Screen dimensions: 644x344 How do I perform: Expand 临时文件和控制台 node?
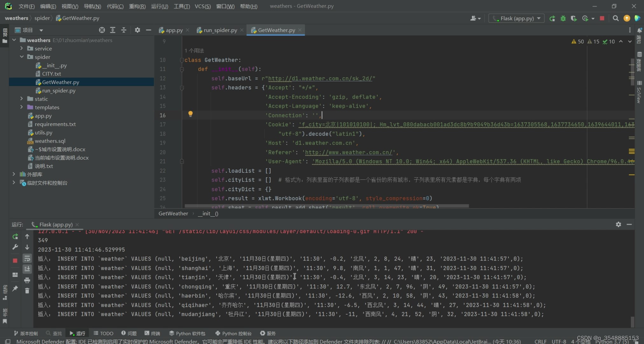point(14,183)
